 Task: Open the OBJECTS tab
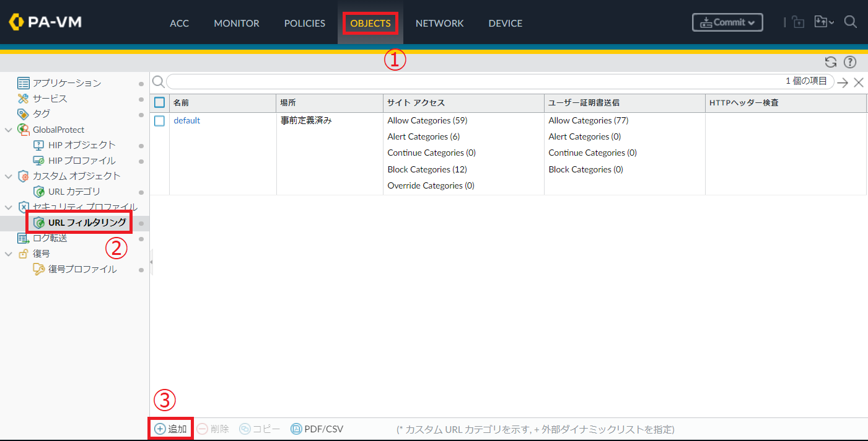pyautogui.click(x=370, y=23)
